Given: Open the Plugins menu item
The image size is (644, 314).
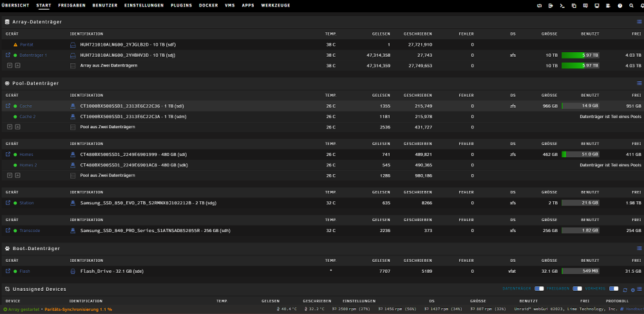Looking at the screenshot, I should (181, 5).
